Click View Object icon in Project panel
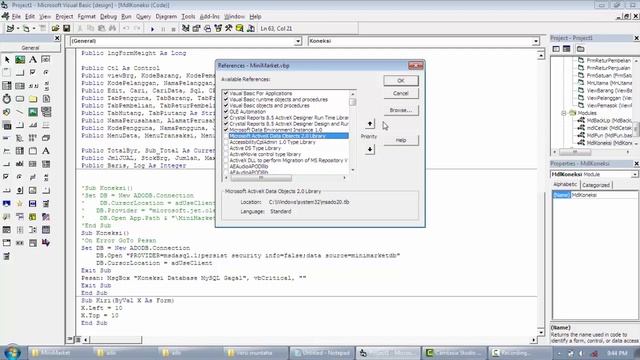Viewport: 640px width, 360px height. [x=567, y=49]
